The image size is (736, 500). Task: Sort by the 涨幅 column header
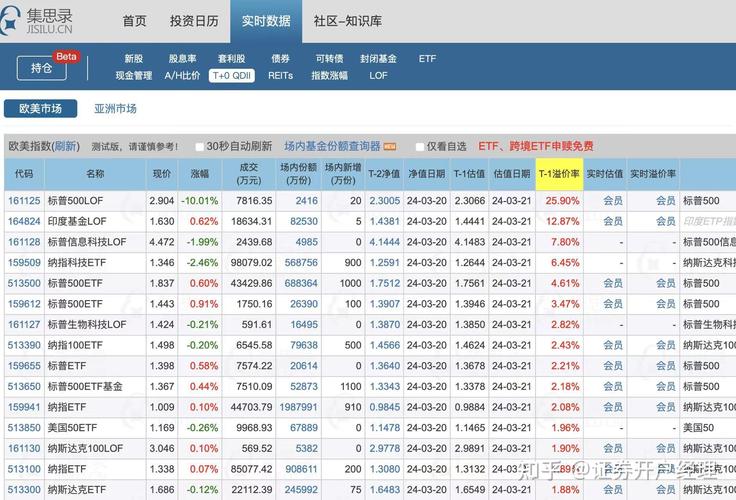(x=199, y=174)
